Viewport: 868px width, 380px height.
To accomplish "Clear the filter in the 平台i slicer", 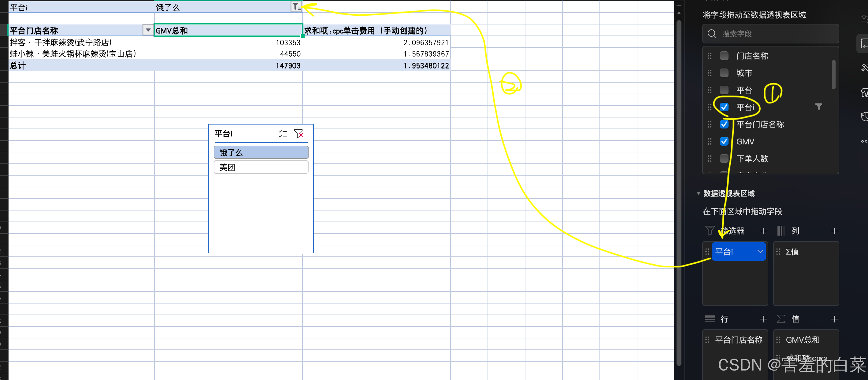I will 299,134.
